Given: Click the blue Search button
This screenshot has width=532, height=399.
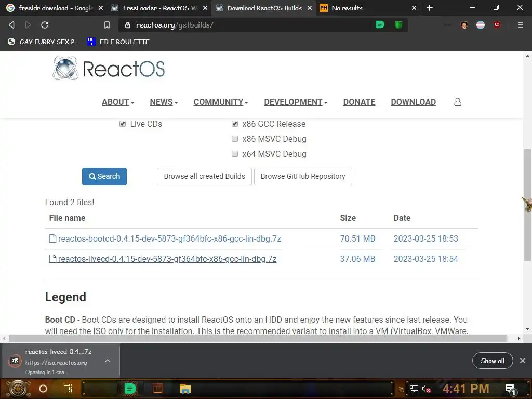Looking at the screenshot, I should coord(104,177).
